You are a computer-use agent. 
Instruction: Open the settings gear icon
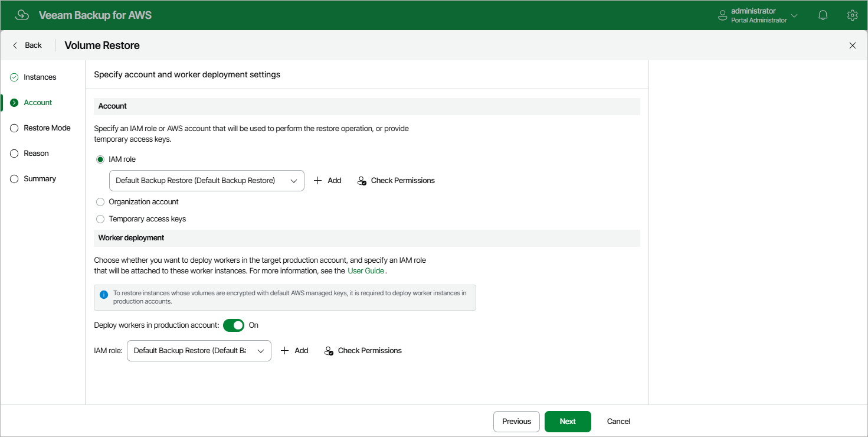click(852, 15)
